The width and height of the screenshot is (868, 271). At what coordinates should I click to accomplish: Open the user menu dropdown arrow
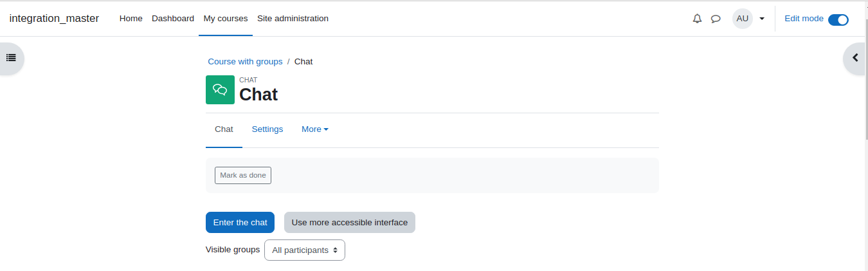tap(762, 19)
